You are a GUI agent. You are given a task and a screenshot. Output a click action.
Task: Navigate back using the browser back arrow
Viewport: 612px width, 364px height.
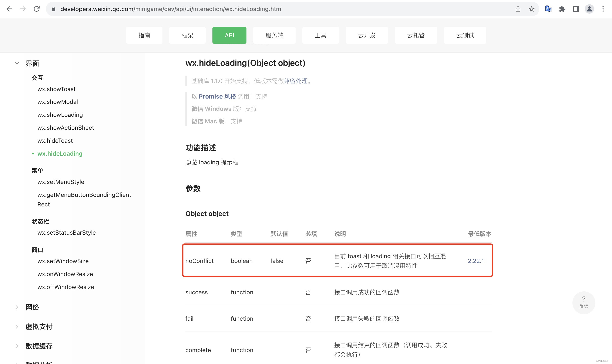[x=9, y=9]
